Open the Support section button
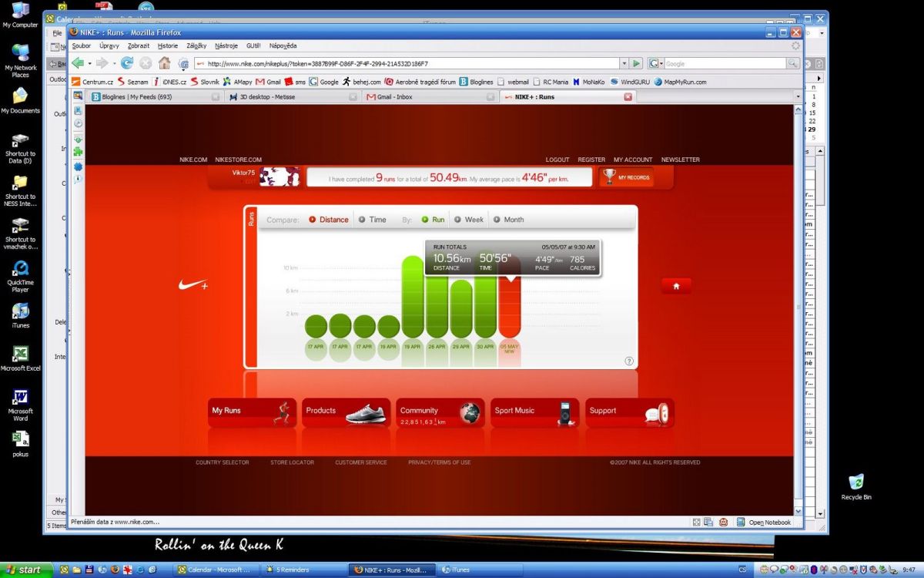This screenshot has width=924, height=578. [x=630, y=413]
